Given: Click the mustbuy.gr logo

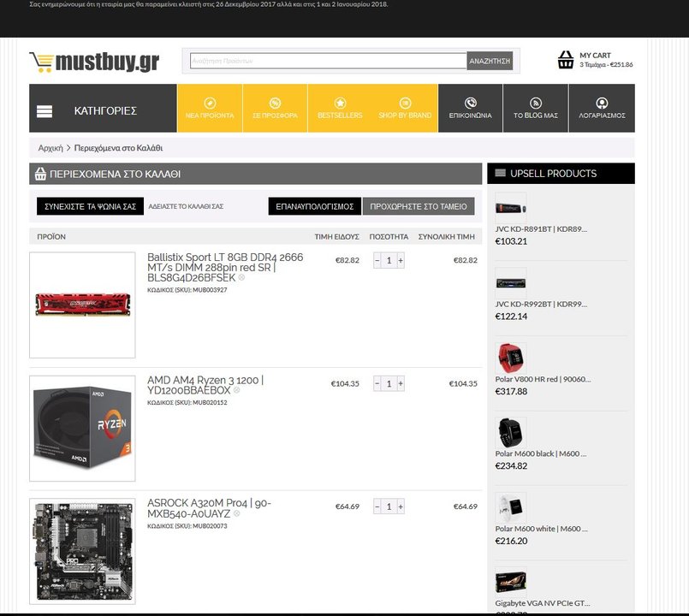Looking at the screenshot, I should pos(94,62).
